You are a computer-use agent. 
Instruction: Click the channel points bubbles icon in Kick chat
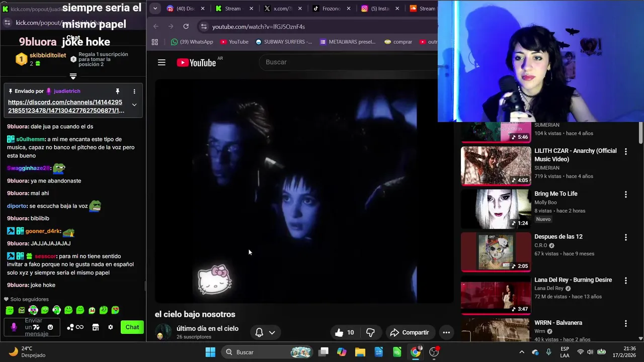click(x=70, y=327)
